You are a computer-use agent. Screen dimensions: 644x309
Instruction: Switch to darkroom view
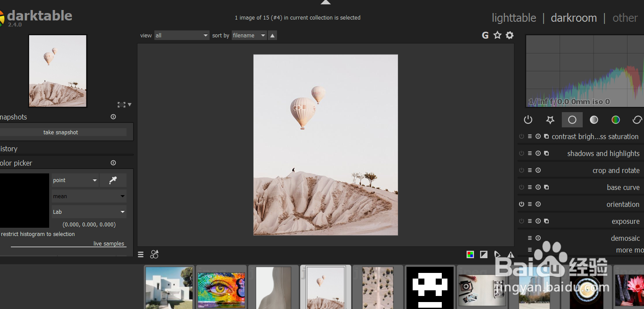(574, 18)
